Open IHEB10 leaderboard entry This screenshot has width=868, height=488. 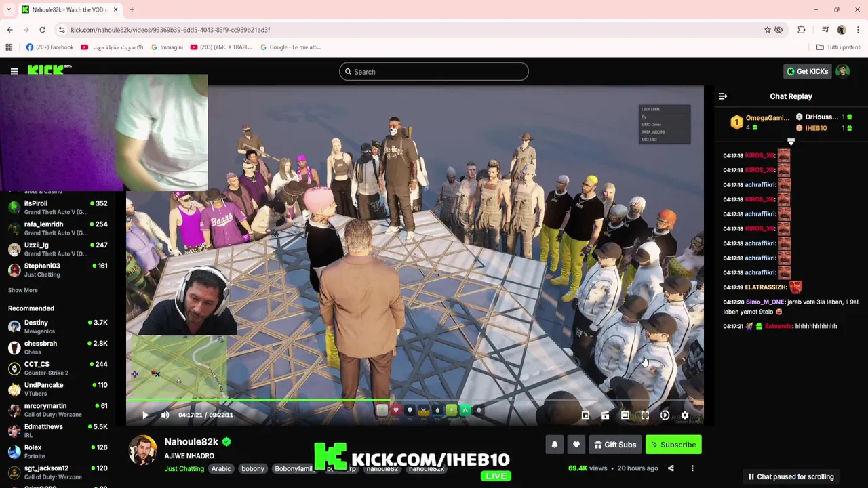click(x=823, y=128)
